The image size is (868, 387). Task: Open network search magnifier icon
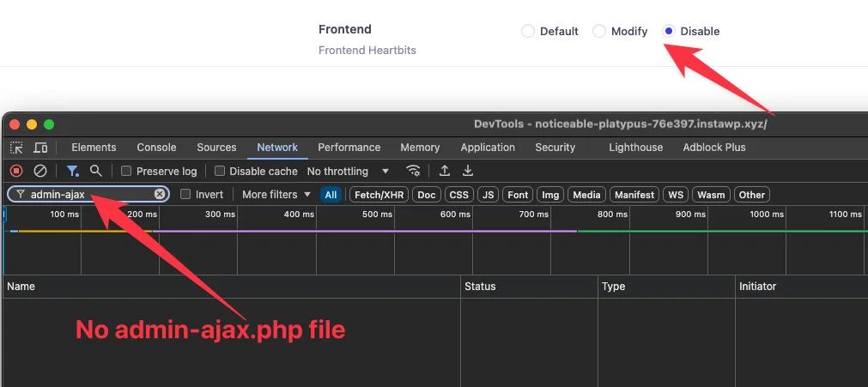[x=96, y=171]
